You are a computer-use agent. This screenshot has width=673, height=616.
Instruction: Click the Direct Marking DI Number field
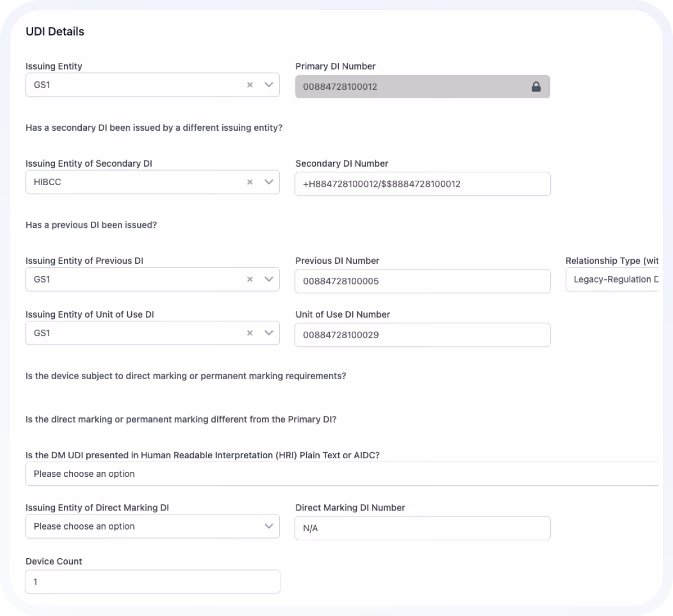tap(422, 528)
